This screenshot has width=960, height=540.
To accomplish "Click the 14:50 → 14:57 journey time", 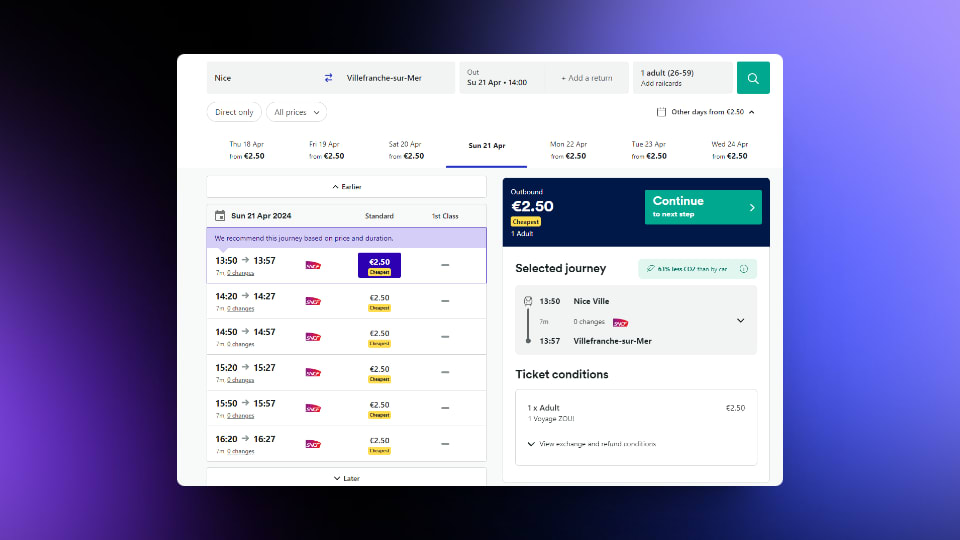I will [246, 332].
